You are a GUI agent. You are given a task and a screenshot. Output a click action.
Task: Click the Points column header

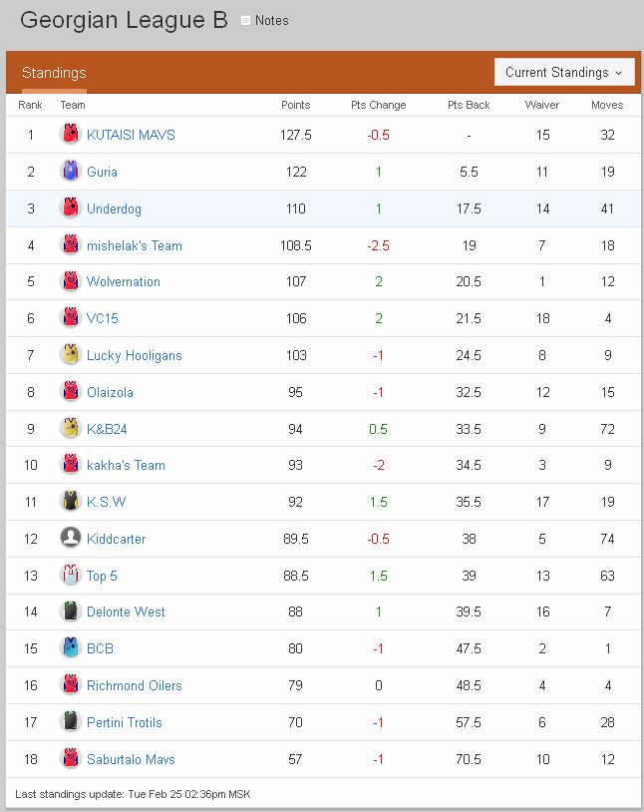tap(295, 105)
